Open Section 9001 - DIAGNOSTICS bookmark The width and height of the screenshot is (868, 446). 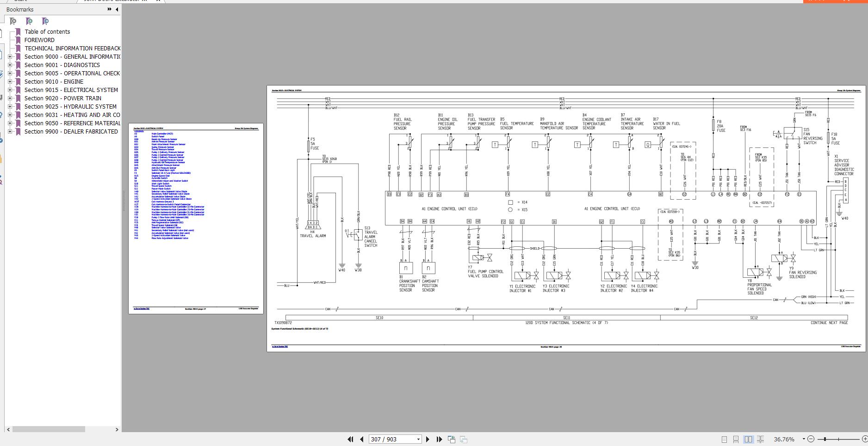pyautogui.click(x=62, y=65)
